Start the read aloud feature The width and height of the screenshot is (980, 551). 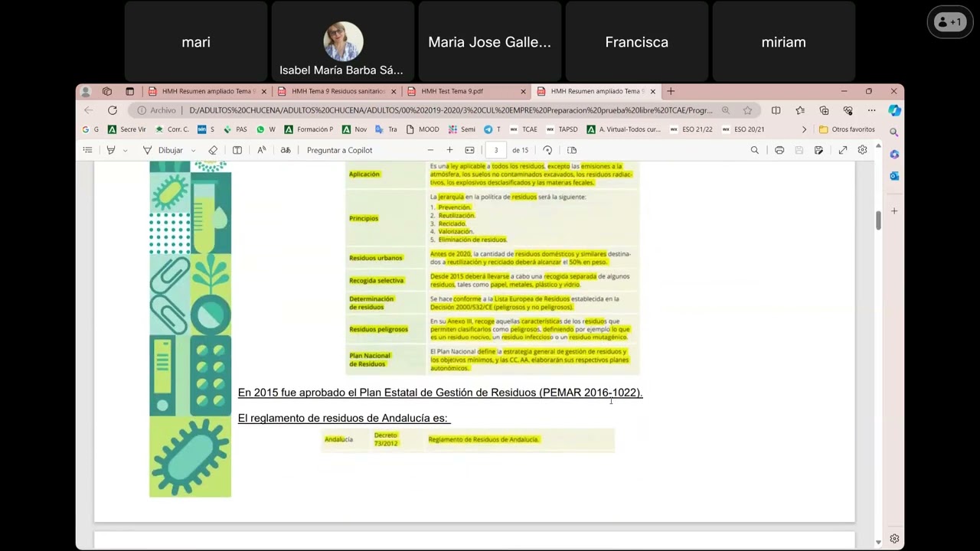[261, 150]
